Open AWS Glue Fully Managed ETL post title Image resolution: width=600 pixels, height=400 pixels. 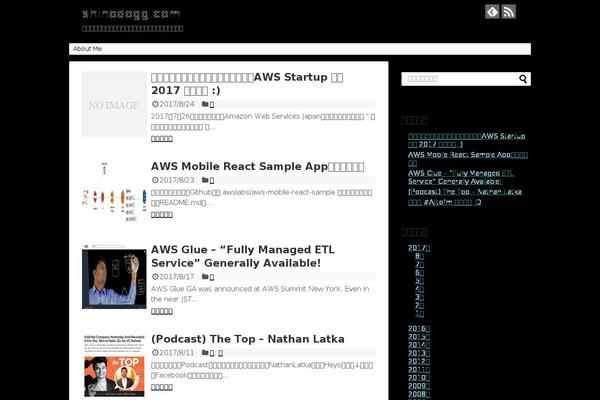[243, 256]
